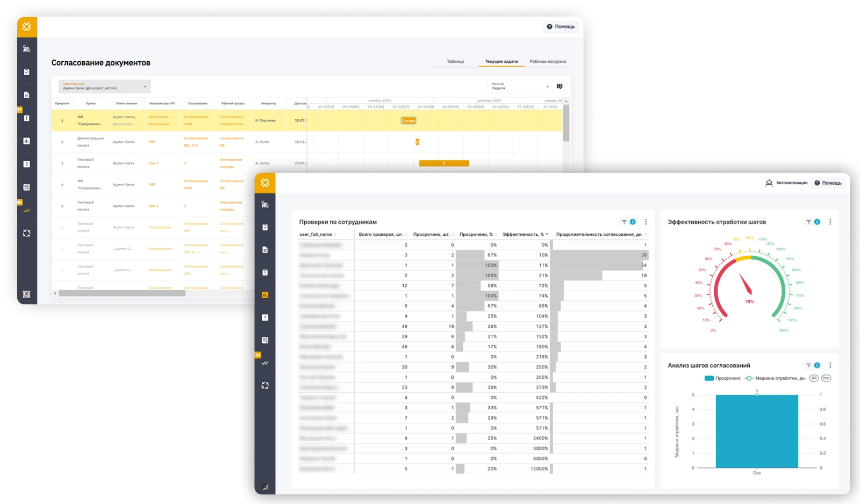Click three-dot menu on Анализ шагов согласований
This screenshot has height=504, width=860.
click(830, 365)
